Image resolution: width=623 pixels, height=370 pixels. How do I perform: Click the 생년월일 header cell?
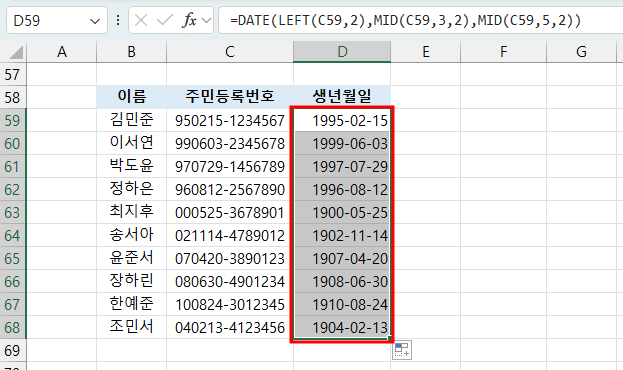point(342,97)
